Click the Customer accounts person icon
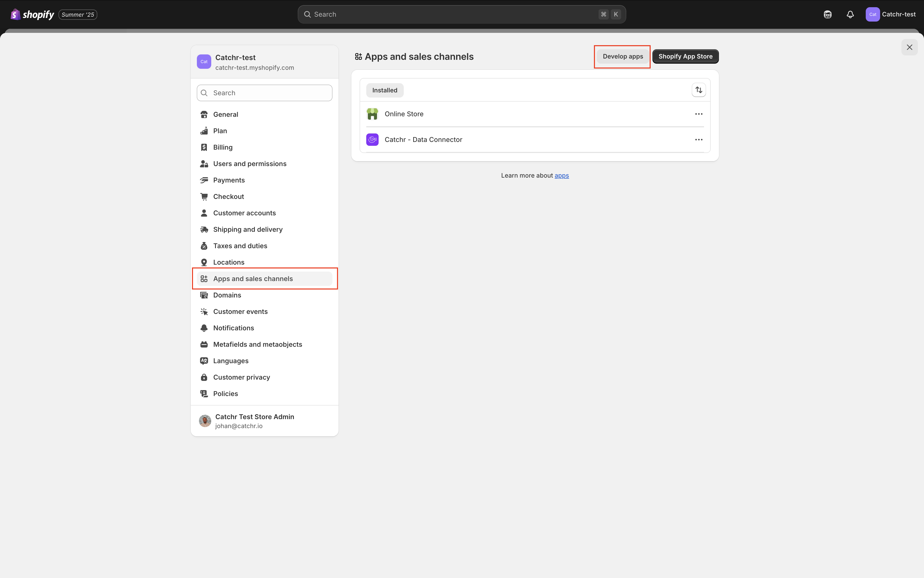 click(204, 213)
